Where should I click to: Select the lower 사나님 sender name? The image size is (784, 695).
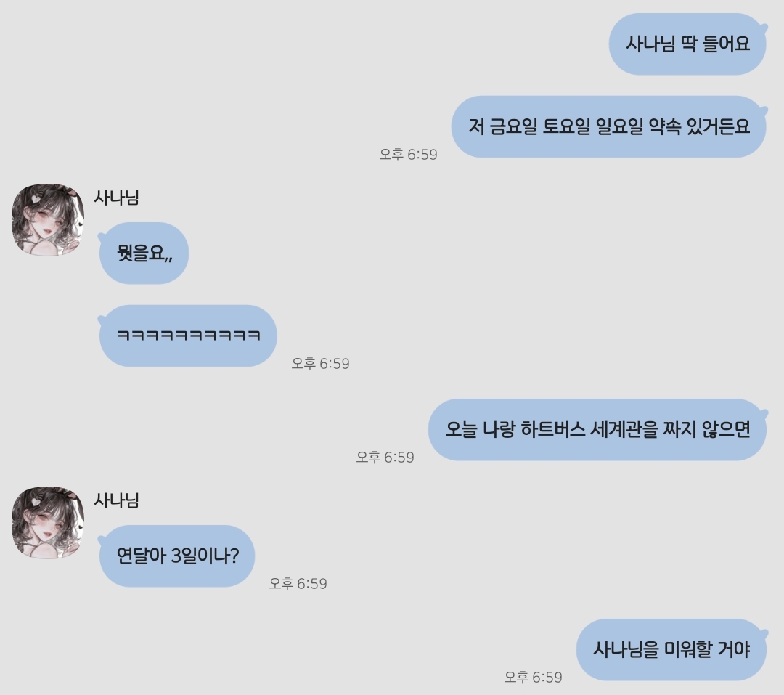(x=116, y=500)
